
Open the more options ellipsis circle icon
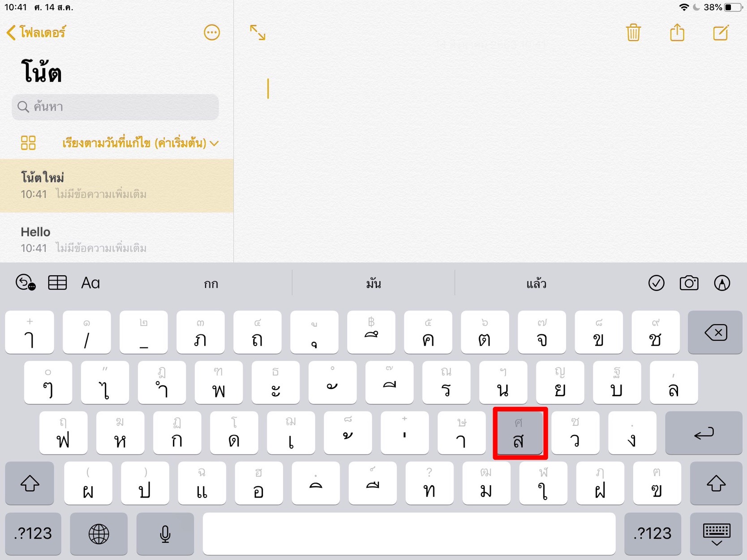point(212,33)
